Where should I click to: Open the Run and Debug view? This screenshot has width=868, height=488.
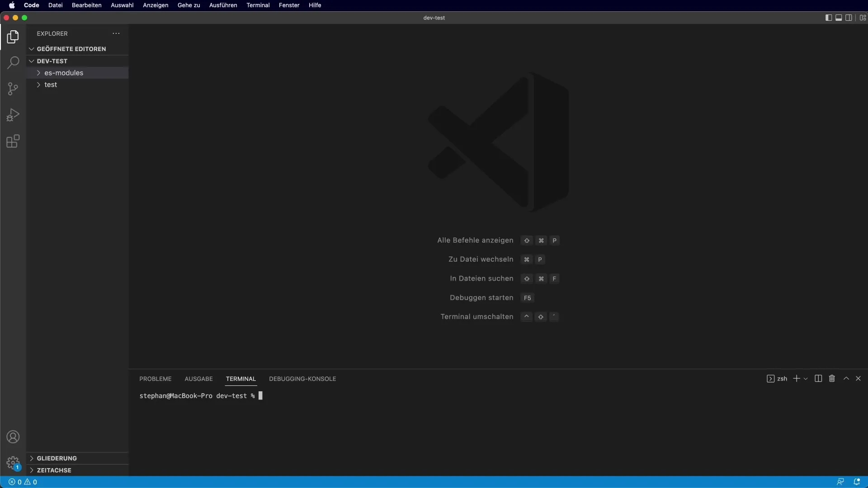[13, 115]
